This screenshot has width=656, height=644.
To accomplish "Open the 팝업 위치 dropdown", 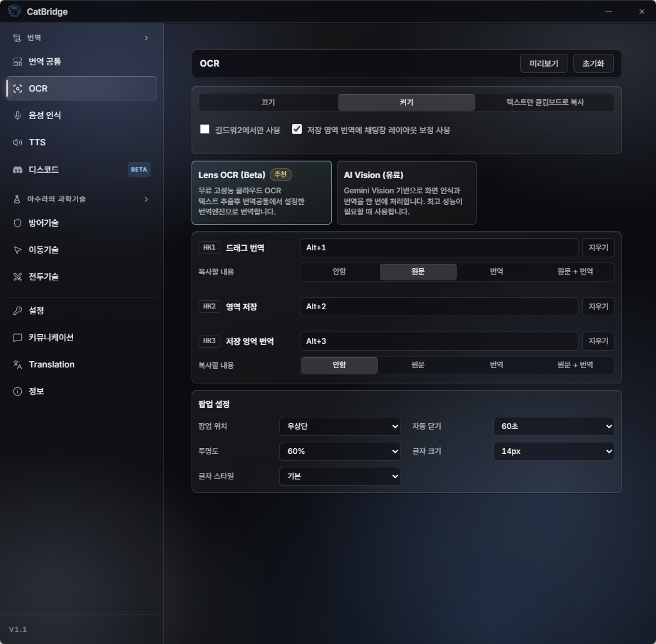I will [x=340, y=426].
